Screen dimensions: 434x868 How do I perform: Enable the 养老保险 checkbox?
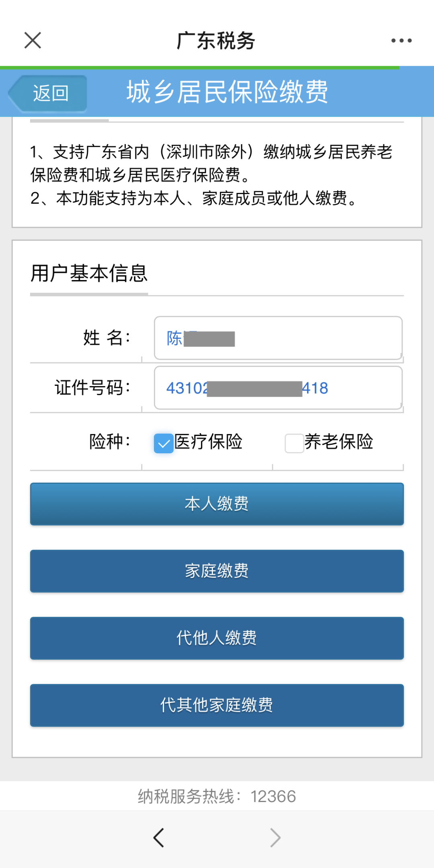[294, 443]
